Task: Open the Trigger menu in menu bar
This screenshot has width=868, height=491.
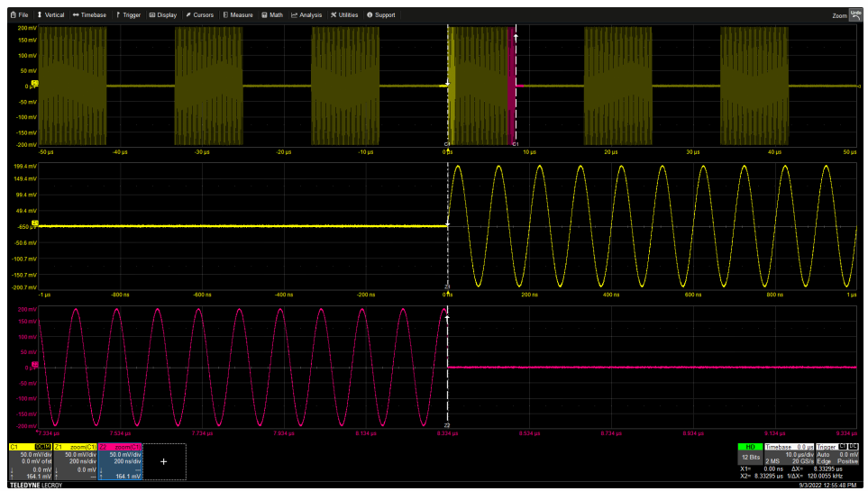Action: click(x=128, y=15)
